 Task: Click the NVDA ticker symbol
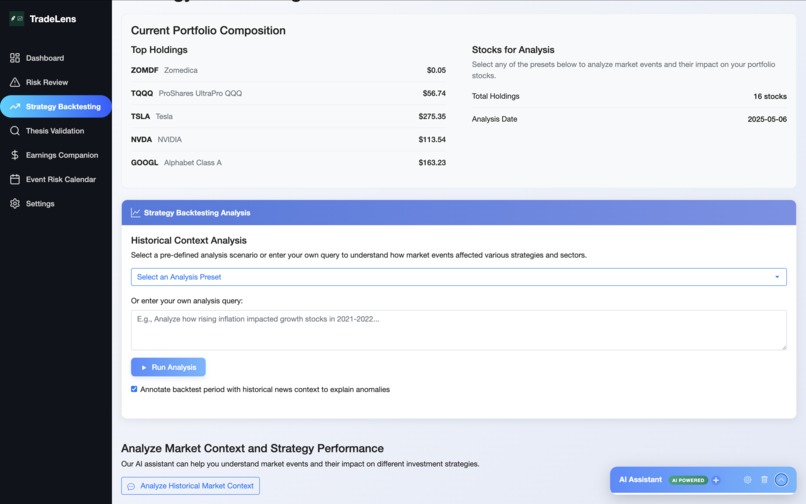click(x=141, y=139)
